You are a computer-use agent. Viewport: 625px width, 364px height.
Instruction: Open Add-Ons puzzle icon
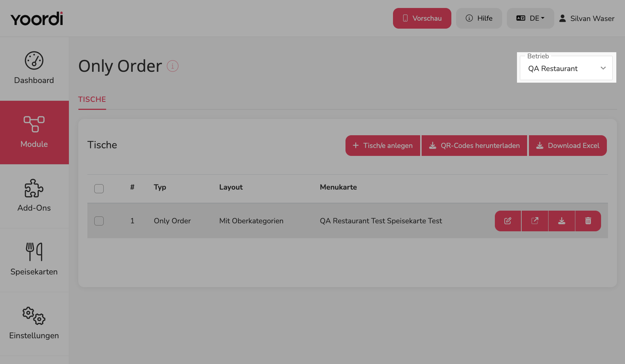coord(34,188)
